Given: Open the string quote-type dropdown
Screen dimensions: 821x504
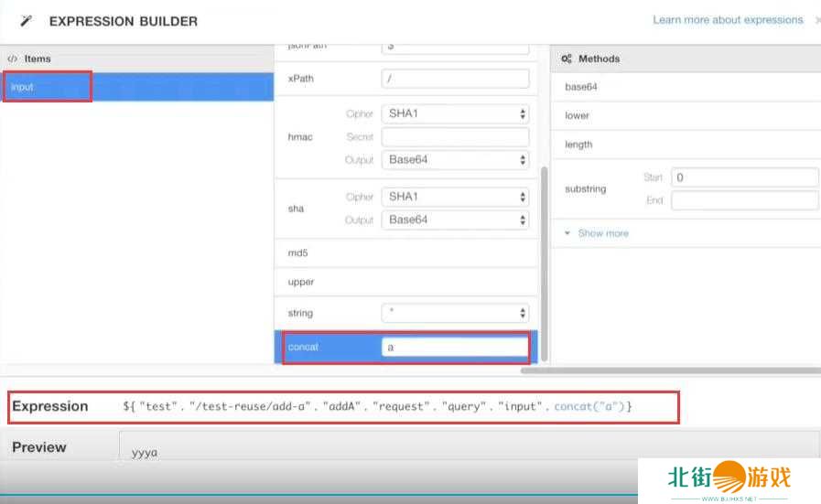Looking at the screenshot, I should click(455, 313).
